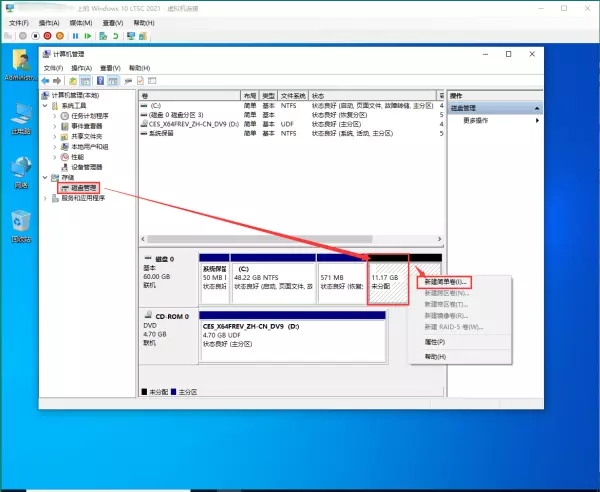Select the 571 MB recovery partition block
The height and width of the screenshot is (492, 600).
coord(342,279)
